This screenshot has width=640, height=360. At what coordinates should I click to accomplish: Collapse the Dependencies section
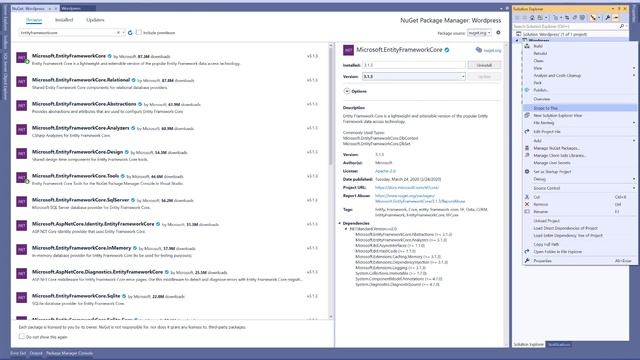click(x=340, y=223)
